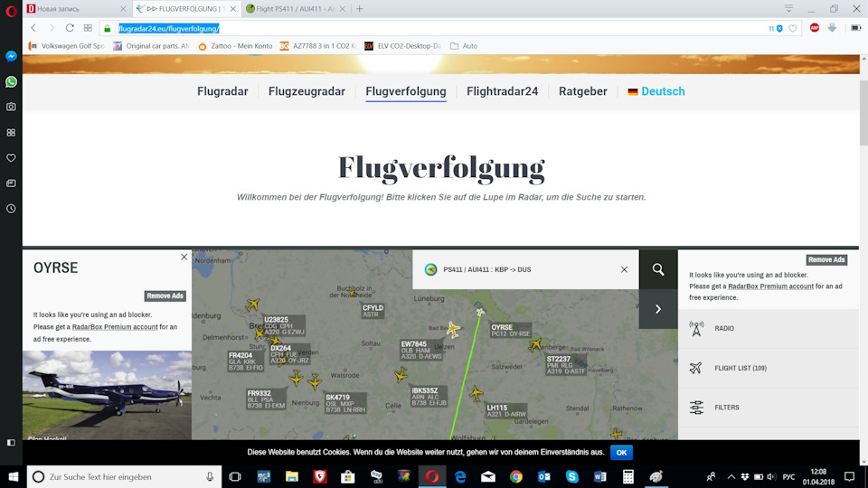Select the CFYLD flight label on map

[x=373, y=311]
